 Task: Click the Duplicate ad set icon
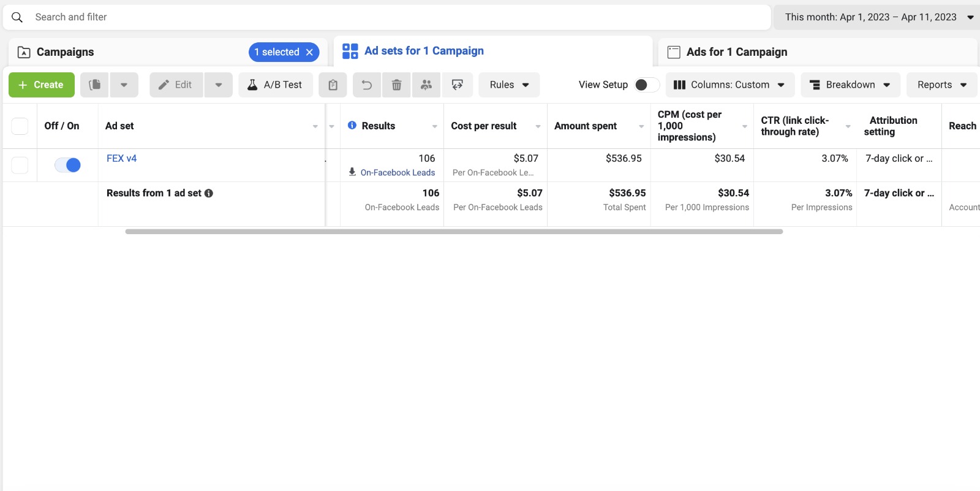coord(94,85)
